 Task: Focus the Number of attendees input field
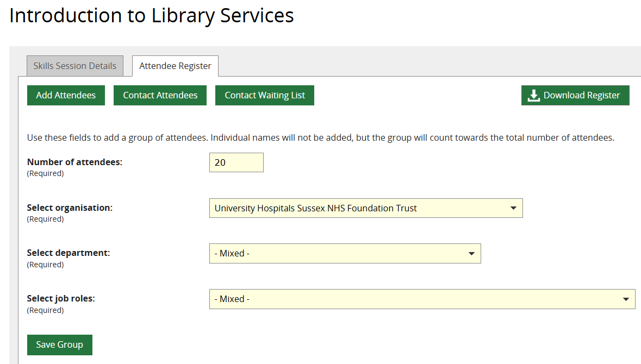(x=236, y=162)
